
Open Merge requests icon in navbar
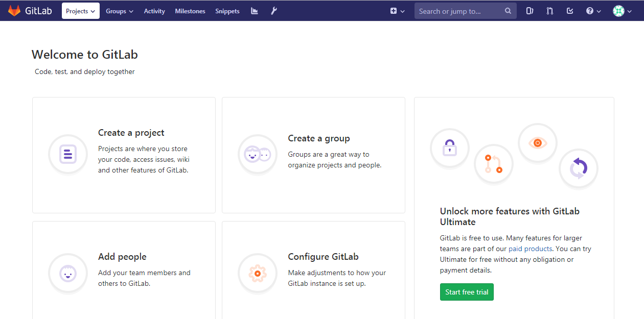pyautogui.click(x=550, y=11)
